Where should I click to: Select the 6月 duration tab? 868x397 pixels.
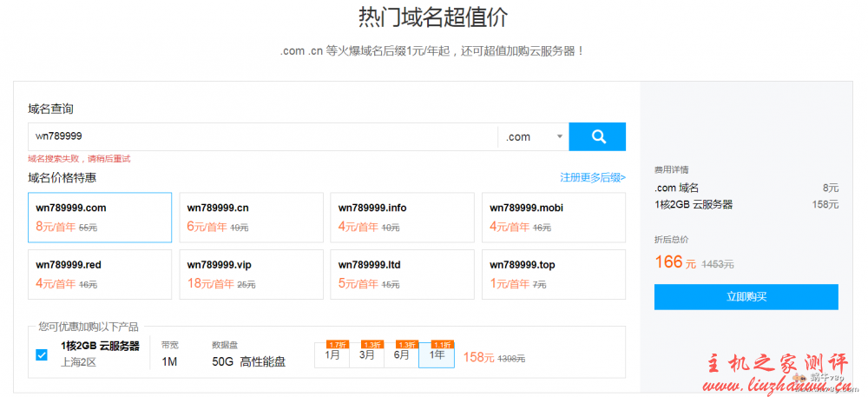coord(401,355)
